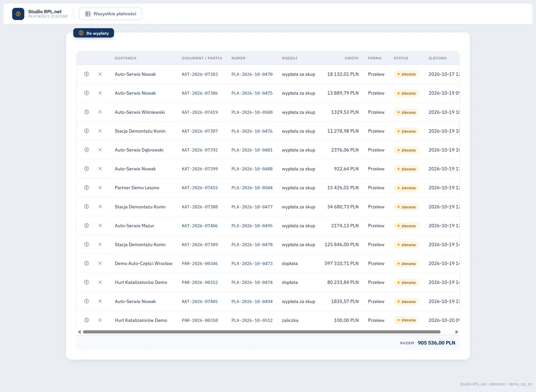
Task: Cancel payment PLA-2026-10-0478
Action: coord(100,244)
